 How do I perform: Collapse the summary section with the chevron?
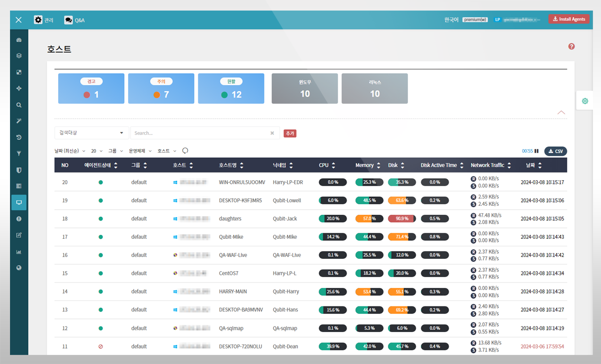point(561,113)
